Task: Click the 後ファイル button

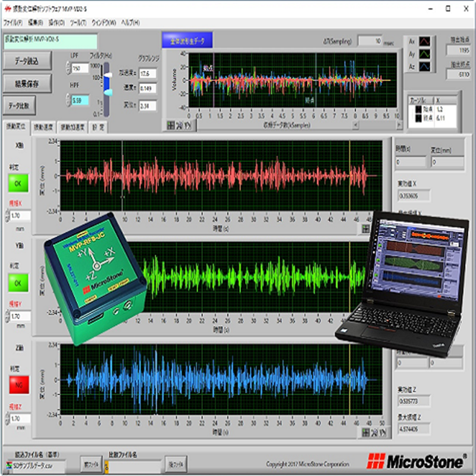Action: pos(176,464)
